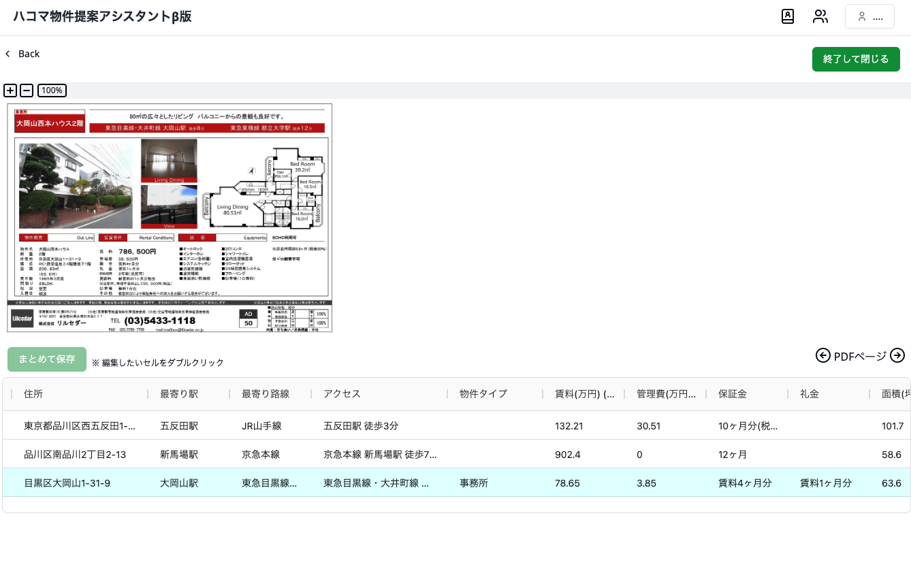Navigate back using the Back link

[29, 54]
